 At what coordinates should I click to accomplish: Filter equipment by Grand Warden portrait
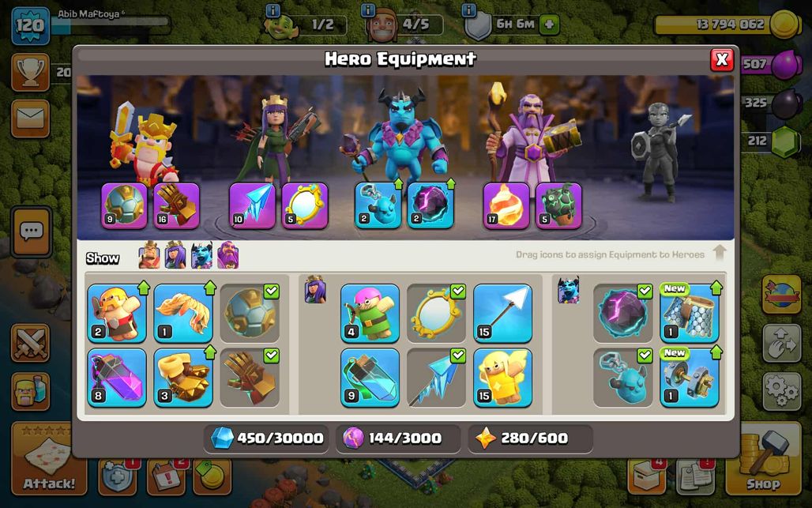pos(227,254)
